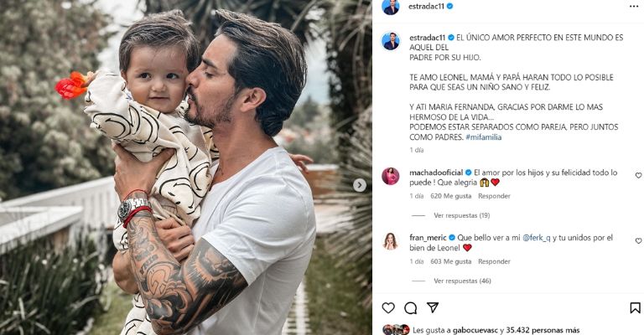Advance to next photo with carousel arrow
Viewport: 644px width, 335px height.
pos(360,185)
